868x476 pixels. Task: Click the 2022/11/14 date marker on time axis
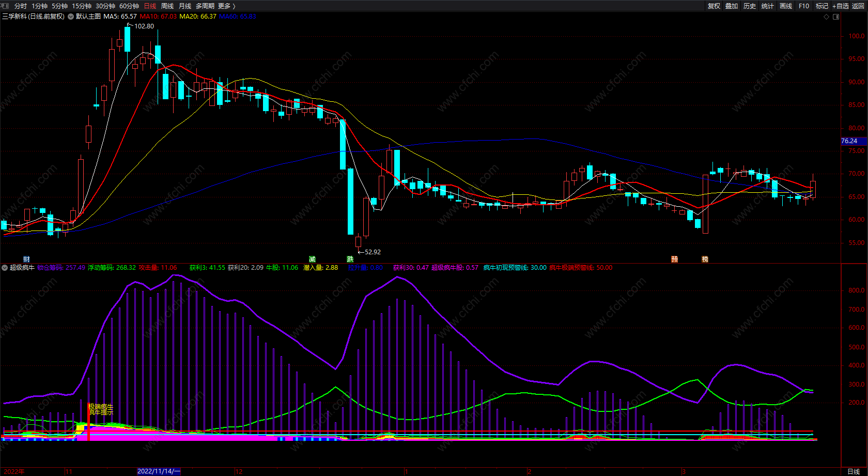pyautogui.click(x=159, y=471)
